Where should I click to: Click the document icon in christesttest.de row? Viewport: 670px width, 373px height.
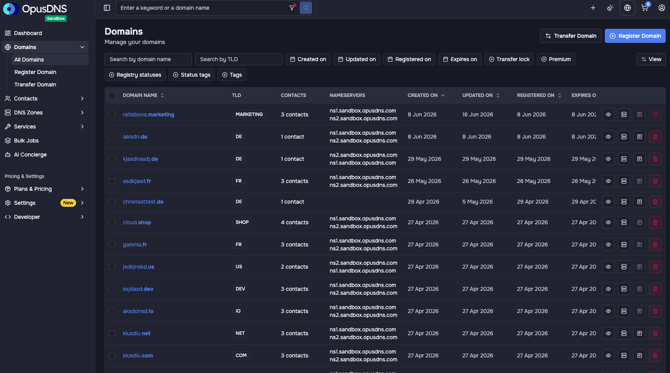pyautogui.click(x=640, y=202)
